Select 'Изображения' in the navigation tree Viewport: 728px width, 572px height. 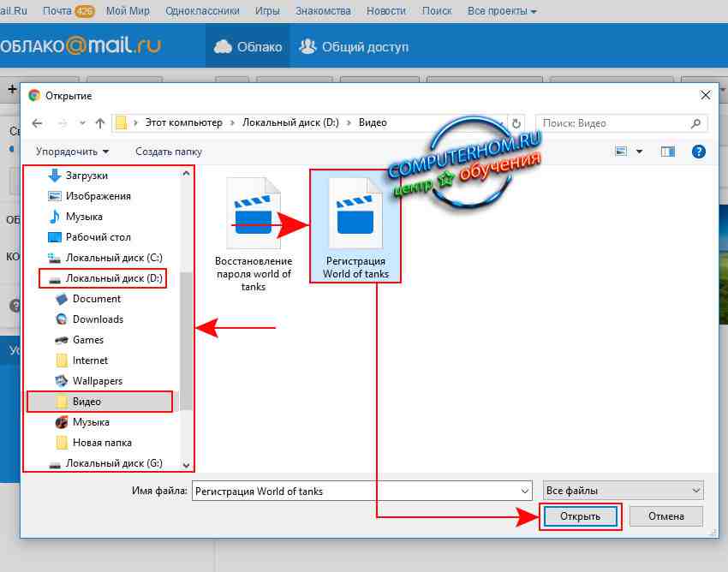(98, 196)
